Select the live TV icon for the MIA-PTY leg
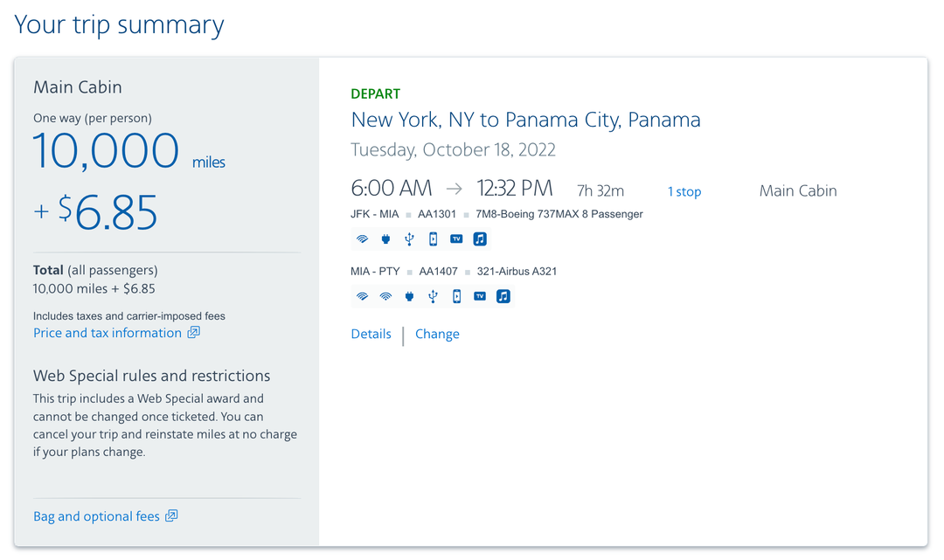Image resolution: width=944 pixels, height=560 pixels. coord(479,296)
